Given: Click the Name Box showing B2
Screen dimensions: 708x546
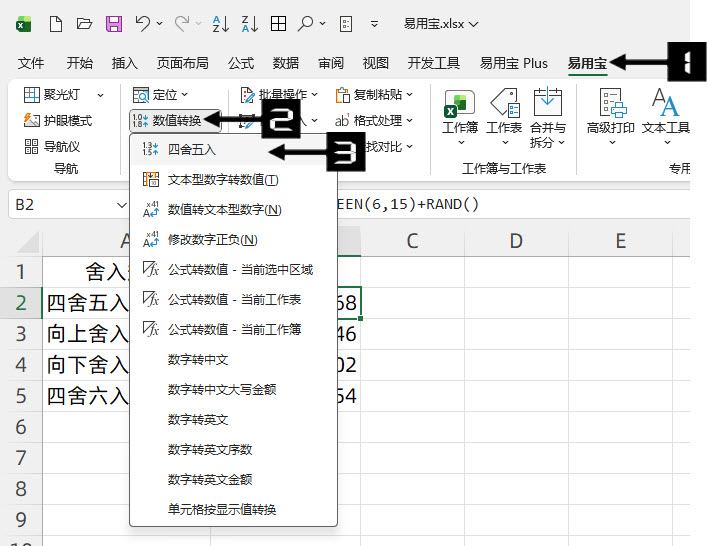Looking at the screenshot, I should 60,204.
